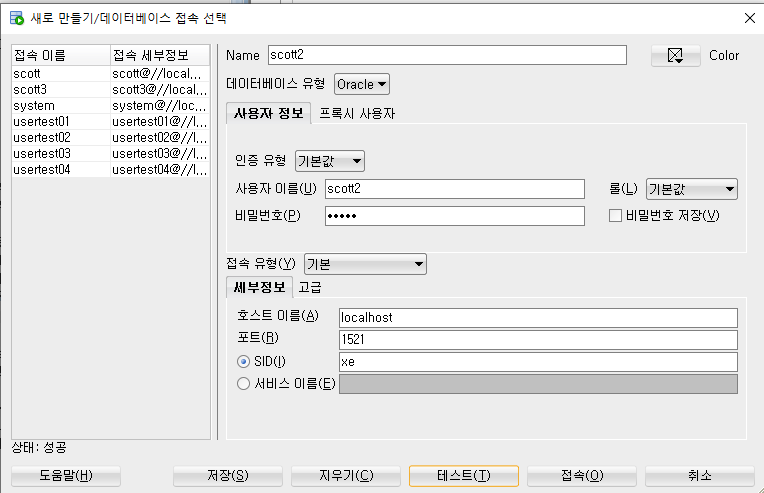Open the 인증 유형 dropdown
This screenshot has width=764, height=493.
[330, 161]
